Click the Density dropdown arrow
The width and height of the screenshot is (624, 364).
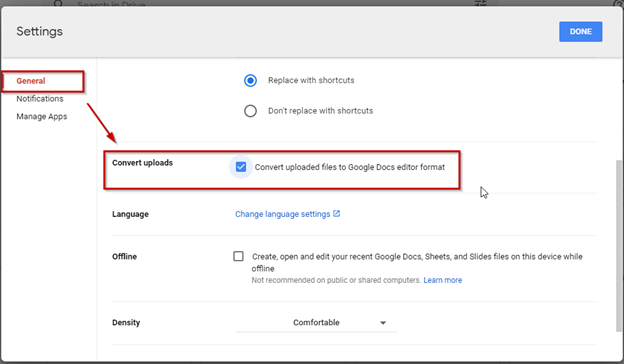(383, 323)
